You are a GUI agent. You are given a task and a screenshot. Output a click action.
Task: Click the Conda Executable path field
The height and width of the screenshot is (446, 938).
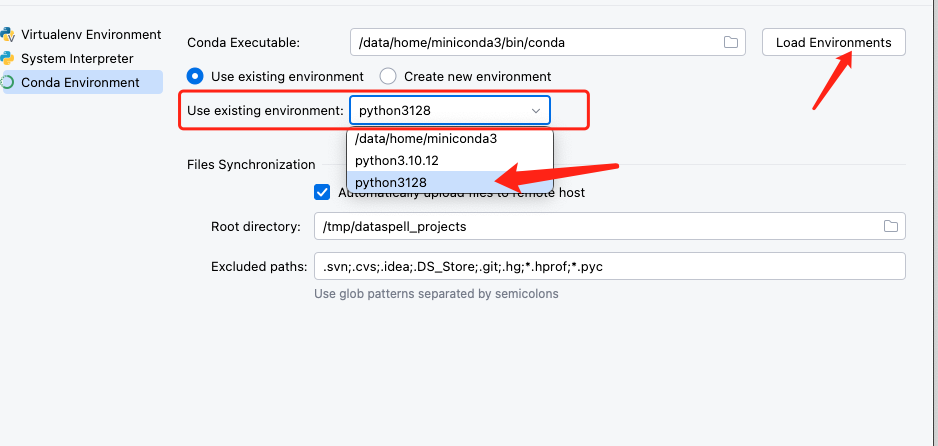pos(535,42)
